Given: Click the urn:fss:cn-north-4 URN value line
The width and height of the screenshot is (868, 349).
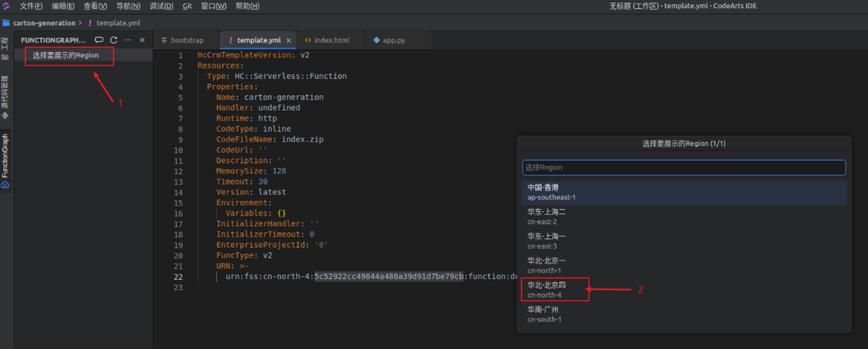Looking at the screenshot, I should pos(371,276).
